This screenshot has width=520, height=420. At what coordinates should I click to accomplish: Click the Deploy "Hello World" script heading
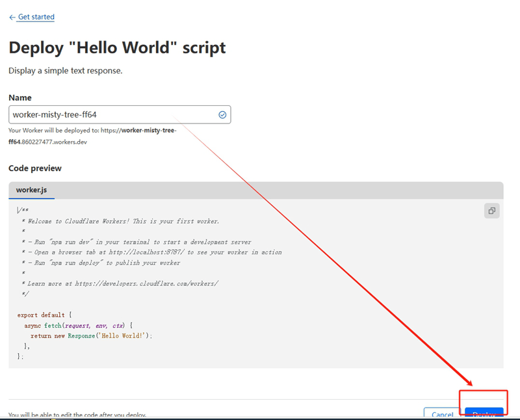pyautogui.click(x=117, y=47)
